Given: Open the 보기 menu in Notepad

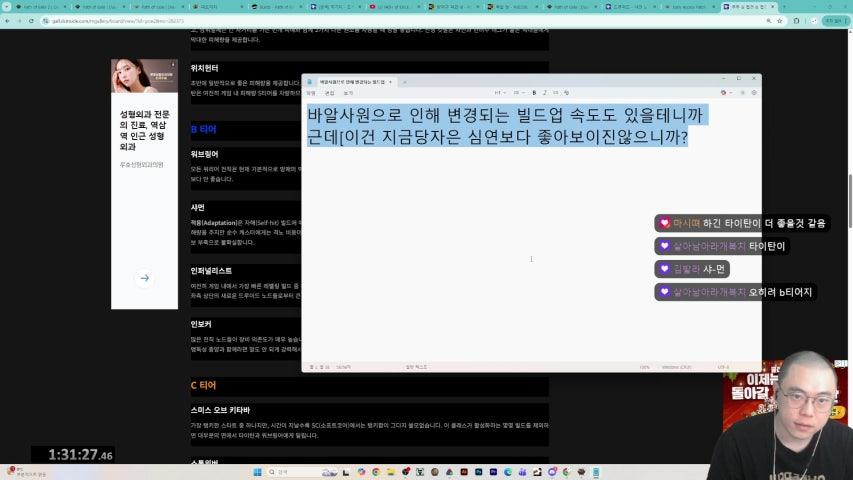Looking at the screenshot, I should point(348,93).
